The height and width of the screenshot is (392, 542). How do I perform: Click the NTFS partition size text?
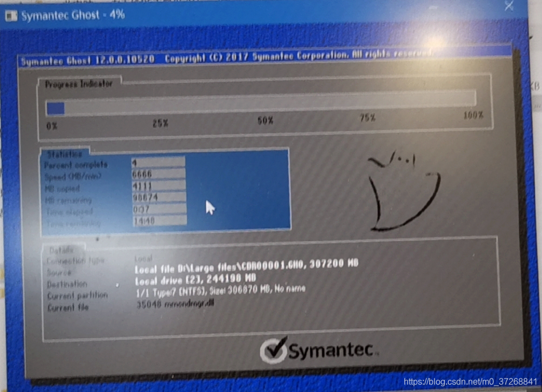tap(221, 292)
